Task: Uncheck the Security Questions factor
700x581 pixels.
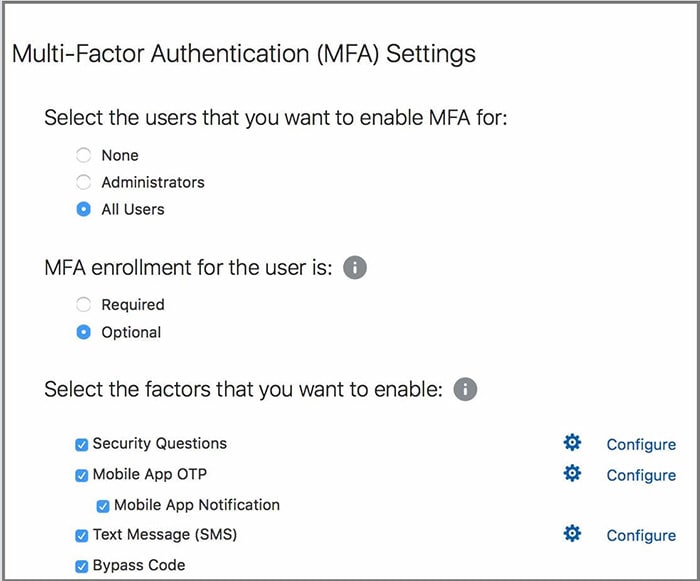Action: [x=82, y=445]
